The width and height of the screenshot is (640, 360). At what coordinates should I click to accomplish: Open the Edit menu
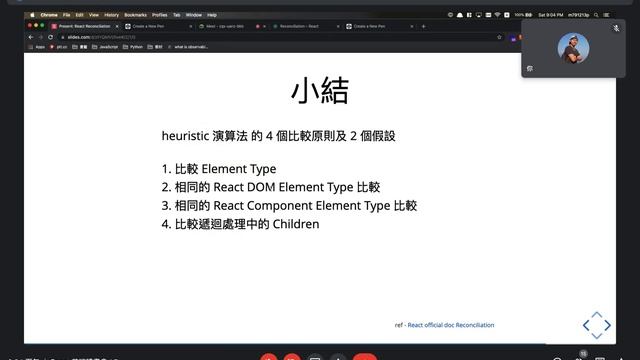[80, 15]
